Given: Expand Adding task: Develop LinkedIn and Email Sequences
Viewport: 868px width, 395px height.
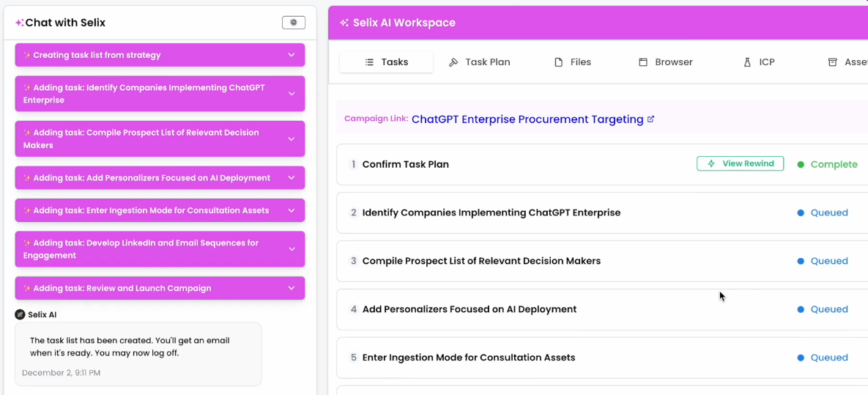Looking at the screenshot, I should (x=160, y=249).
